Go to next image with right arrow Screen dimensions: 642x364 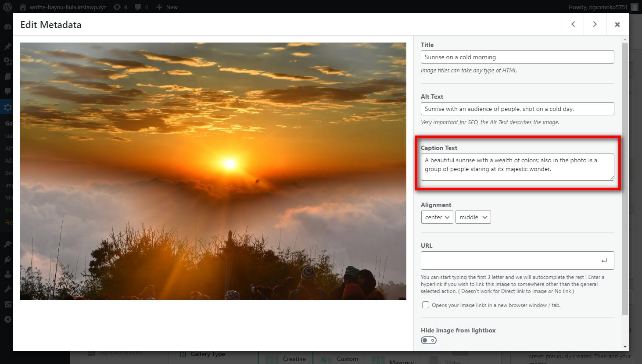[595, 24]
